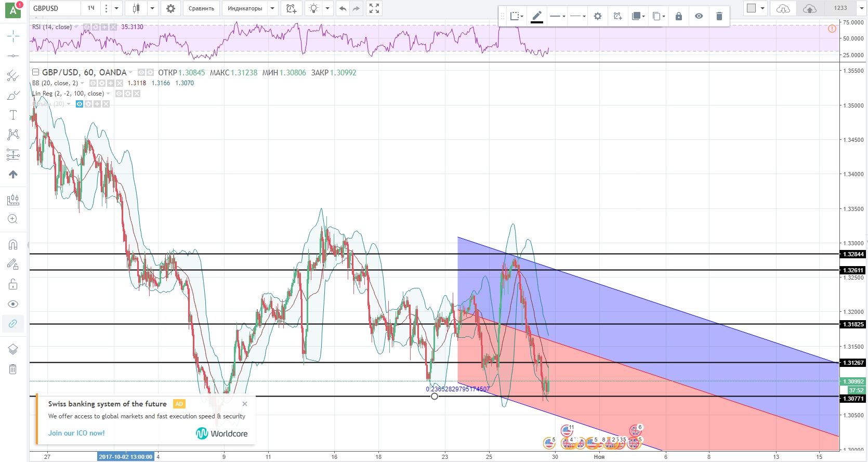
Task: Click the undo arrow
Action: tap(343, 8)
